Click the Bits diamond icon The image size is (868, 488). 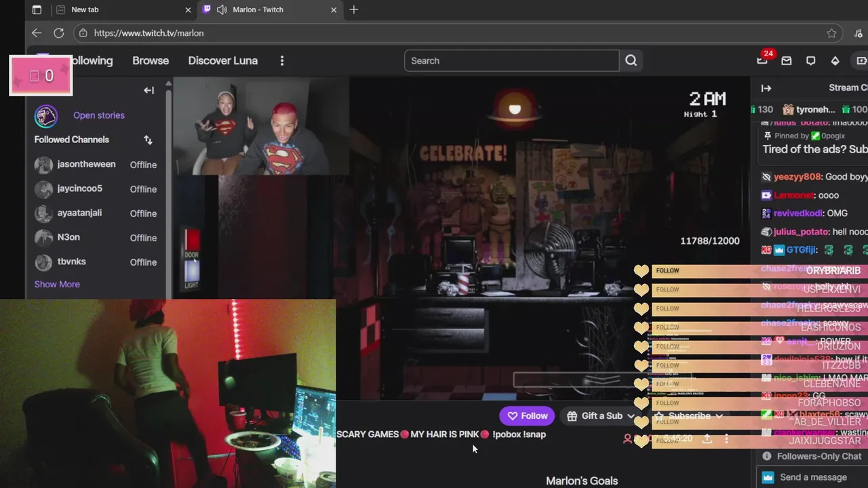(x=835, y=60)
